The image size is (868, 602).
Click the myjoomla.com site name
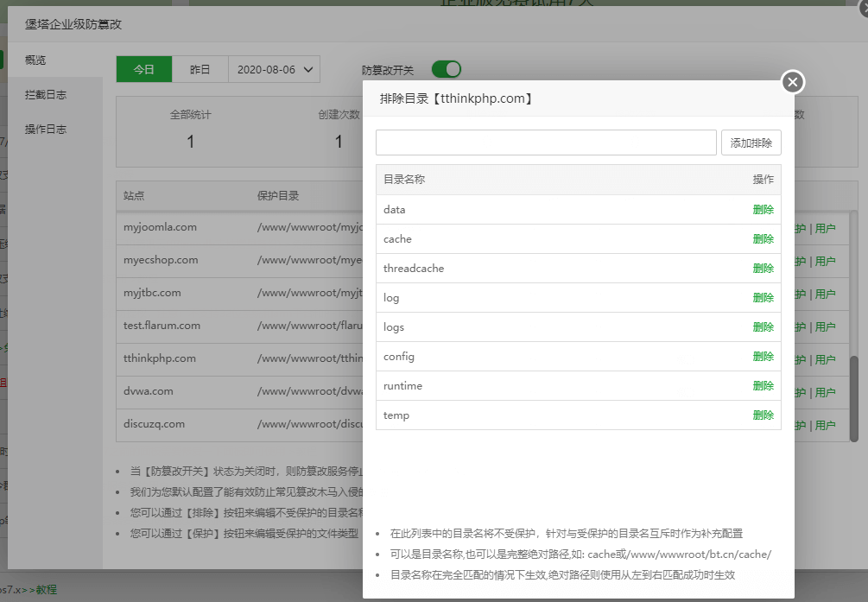(x=160, y=227)
